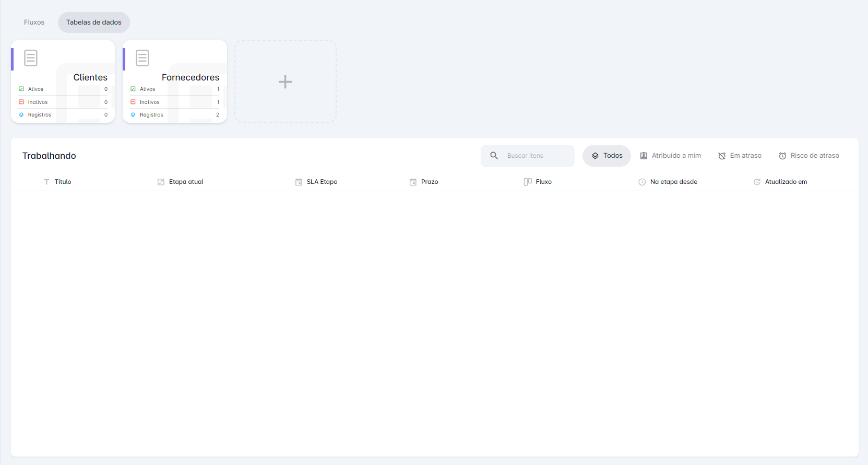
Task: Click Ativos label in Clientes card
Action: (35, 89)
